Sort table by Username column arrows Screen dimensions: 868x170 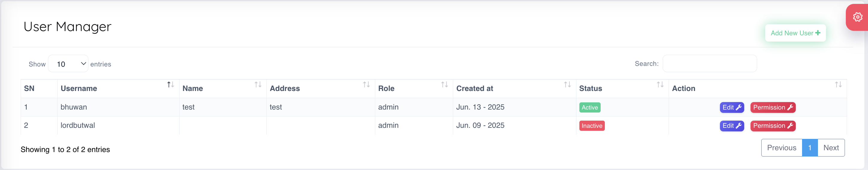(171, 84)
